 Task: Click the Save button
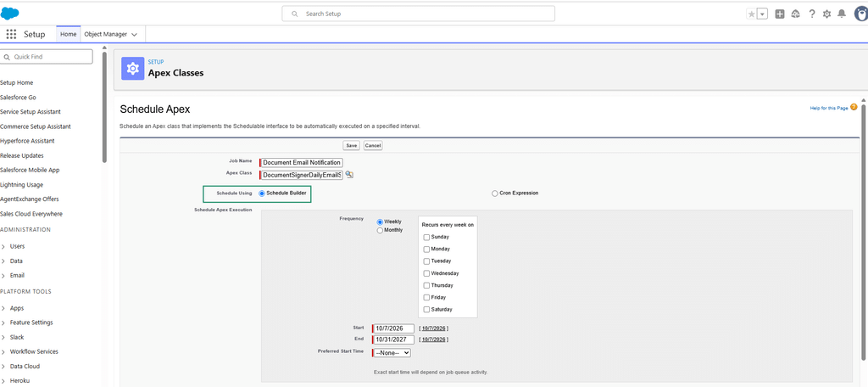pyautogui.click(x=352, y=145)
